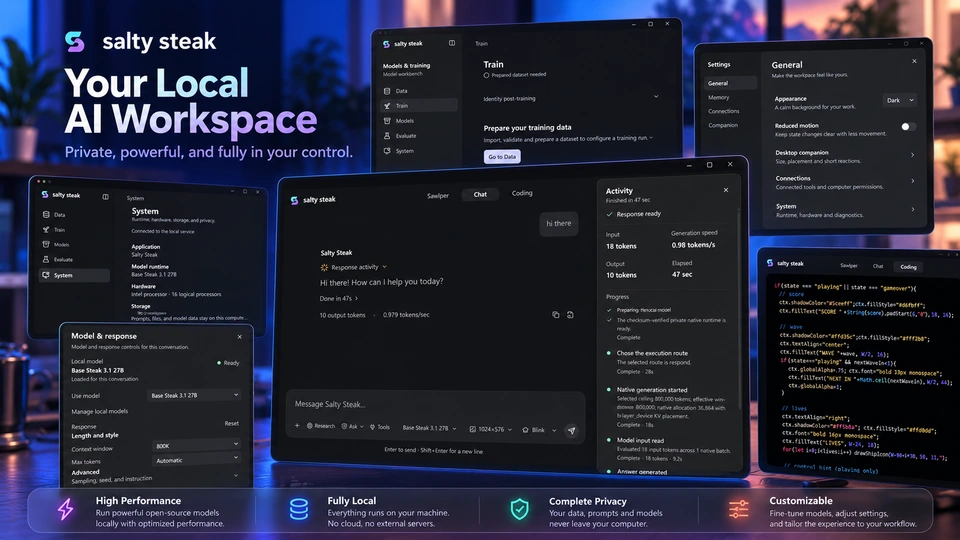Close the General settings panel
Screen dimensions: 960x540
click(914, 61)
